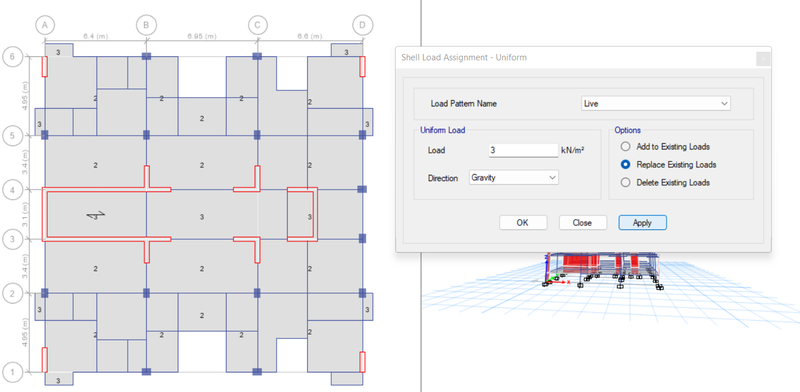Expand the Direction Gravity dropdown
The width and height of the screenshot is (800, 392).
pyautogui.click(x=514, y=178)
